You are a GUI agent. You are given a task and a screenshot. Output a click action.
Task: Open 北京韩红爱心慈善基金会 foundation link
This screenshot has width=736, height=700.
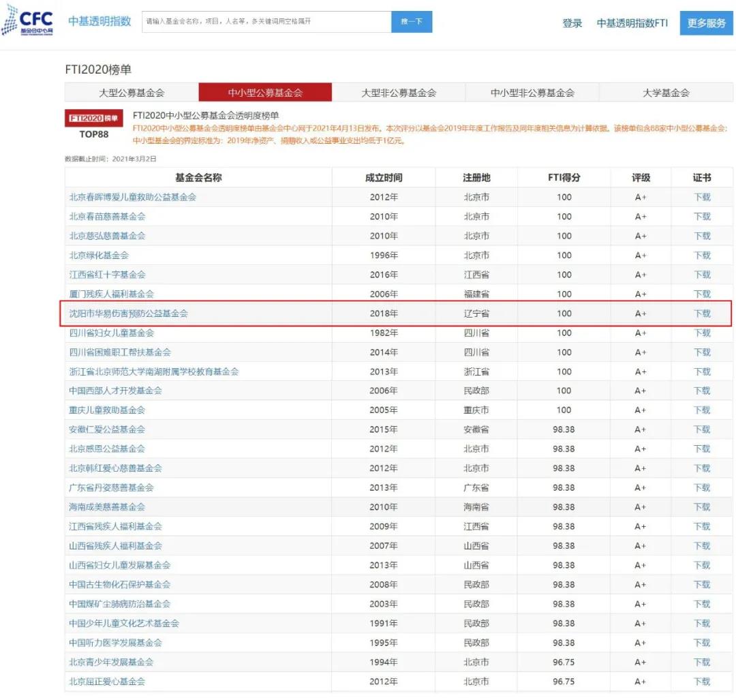tap(115, 468)
